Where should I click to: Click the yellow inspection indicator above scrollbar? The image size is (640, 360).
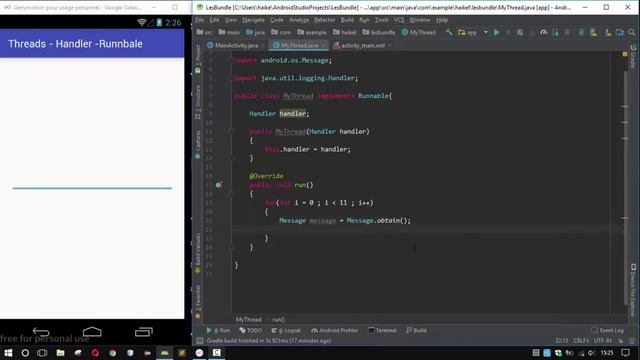point(624,54)
